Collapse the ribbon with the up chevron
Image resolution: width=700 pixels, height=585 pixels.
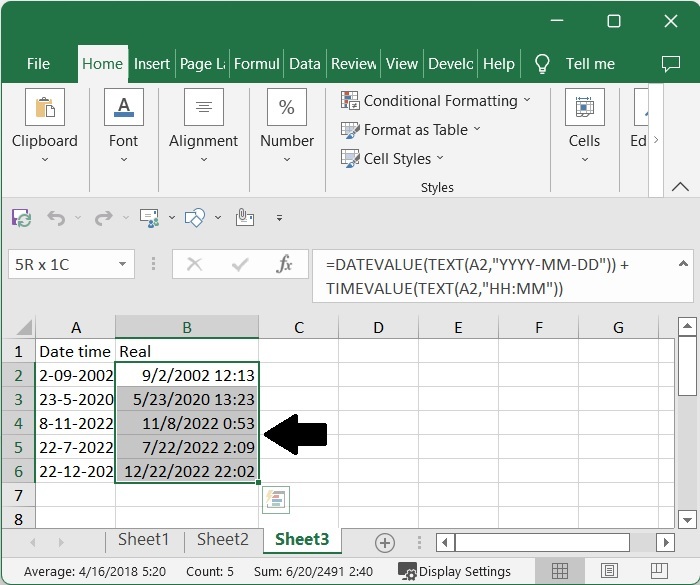[680, 187]
